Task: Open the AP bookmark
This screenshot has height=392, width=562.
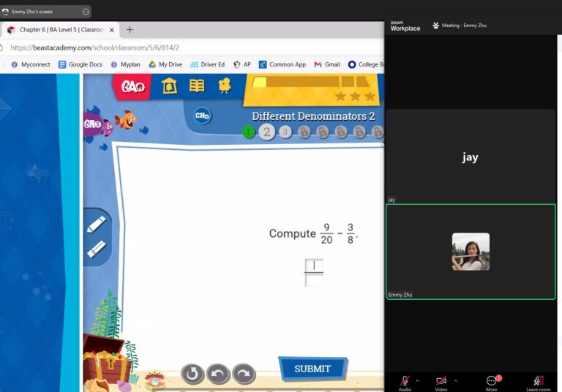Action: point(242,64)
